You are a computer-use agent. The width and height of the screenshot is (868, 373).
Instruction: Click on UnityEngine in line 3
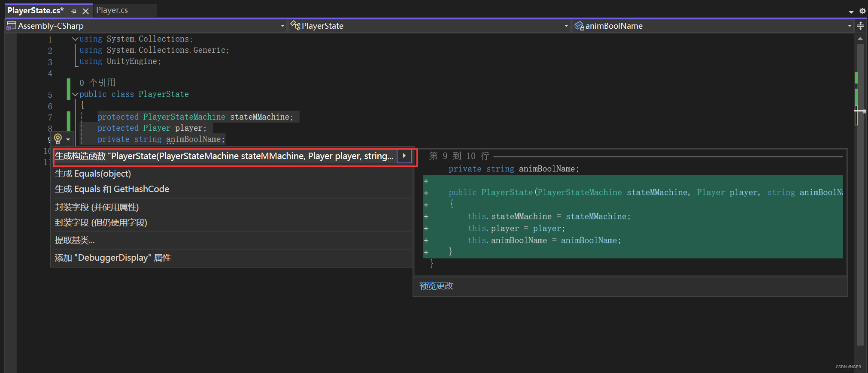click(x=132, y=61)
